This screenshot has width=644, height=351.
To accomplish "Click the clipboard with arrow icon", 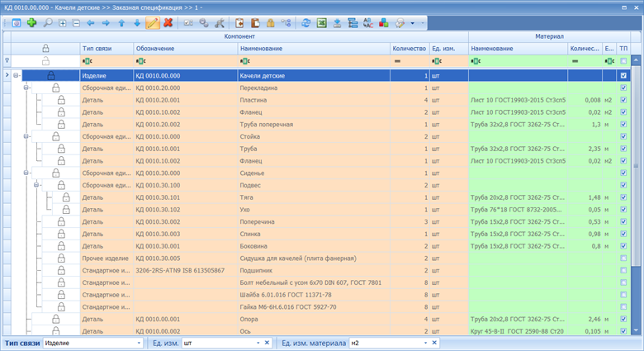I will pos(239,23).
